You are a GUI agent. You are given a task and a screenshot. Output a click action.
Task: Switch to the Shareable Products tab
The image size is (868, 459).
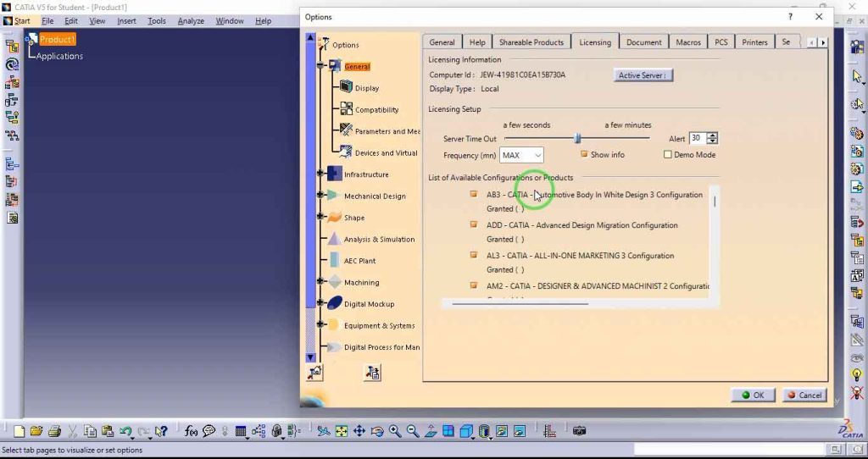point(531,42)
